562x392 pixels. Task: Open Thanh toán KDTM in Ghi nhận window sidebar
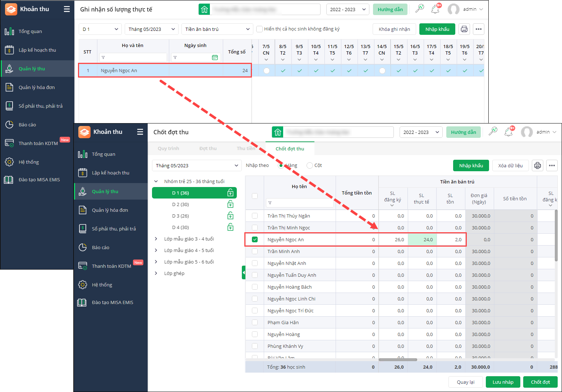point(37,143)
